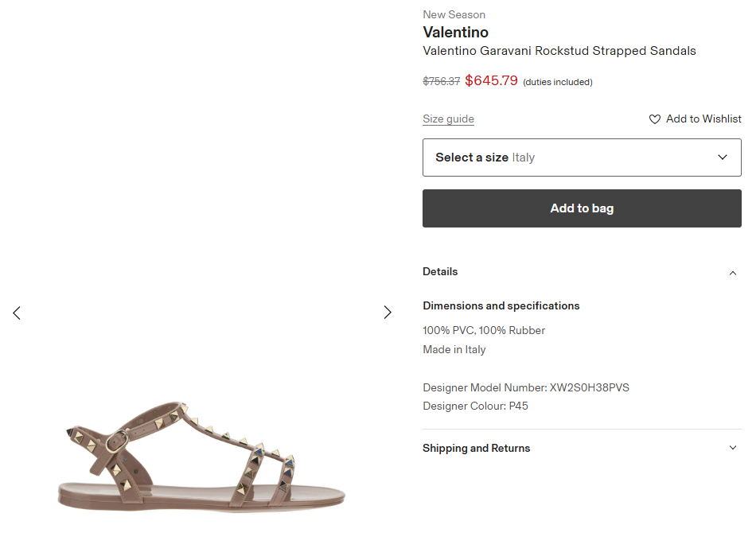Click the sale price $645.79
Viewport: 756px width, 560px height.
(x=491, y=80)
